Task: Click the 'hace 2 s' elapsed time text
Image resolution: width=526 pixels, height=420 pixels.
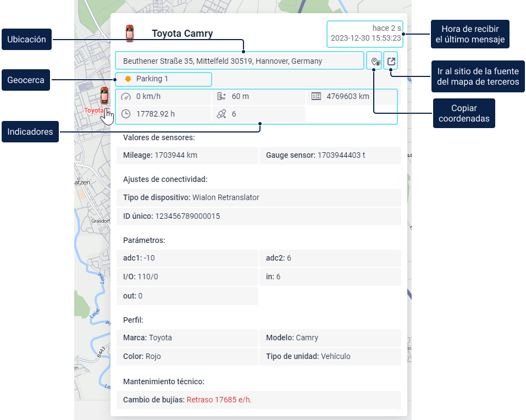Action: click(387, 28)
